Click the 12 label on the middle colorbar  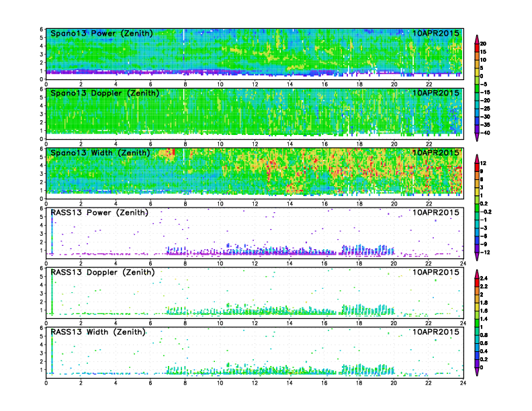tap(483, 163)
